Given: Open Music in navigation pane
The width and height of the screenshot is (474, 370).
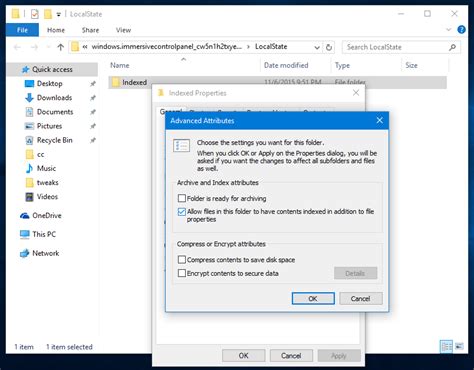Looking at the screenshot, I should [x=46, y=168].
